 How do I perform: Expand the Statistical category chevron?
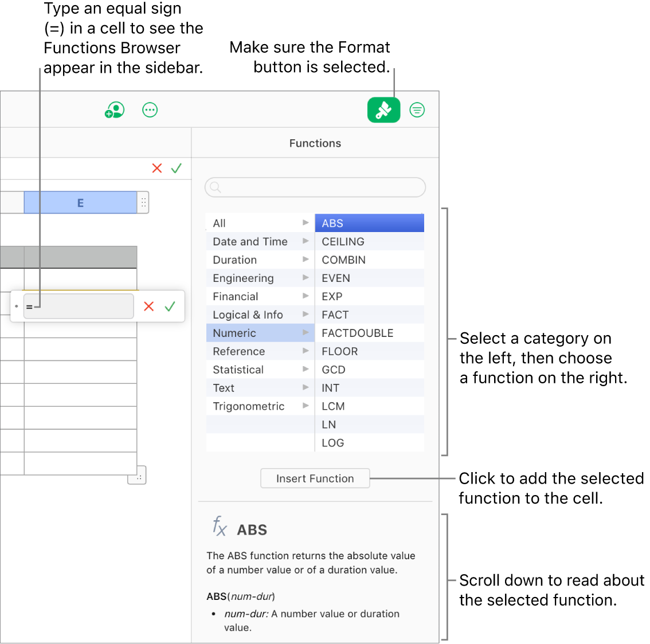pos(305,369)
